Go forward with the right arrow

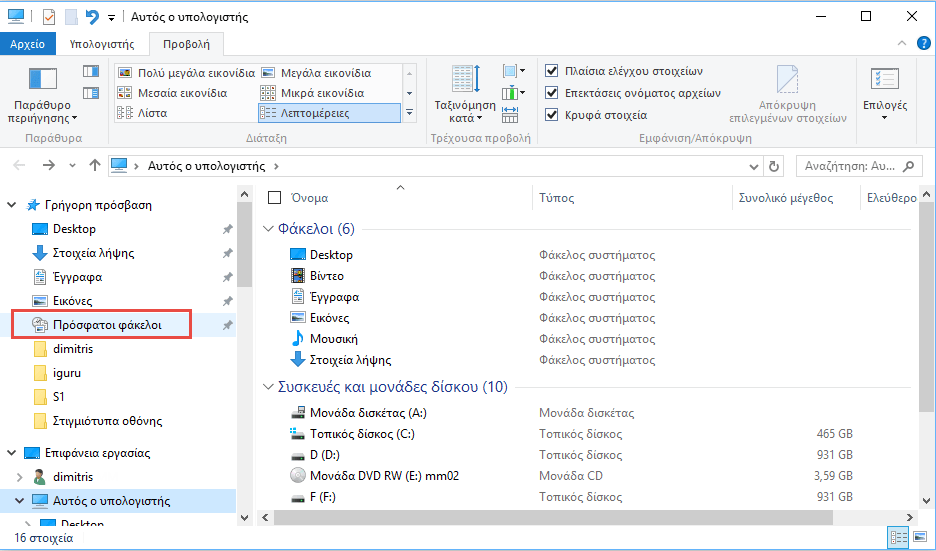[x=49, y=166]
